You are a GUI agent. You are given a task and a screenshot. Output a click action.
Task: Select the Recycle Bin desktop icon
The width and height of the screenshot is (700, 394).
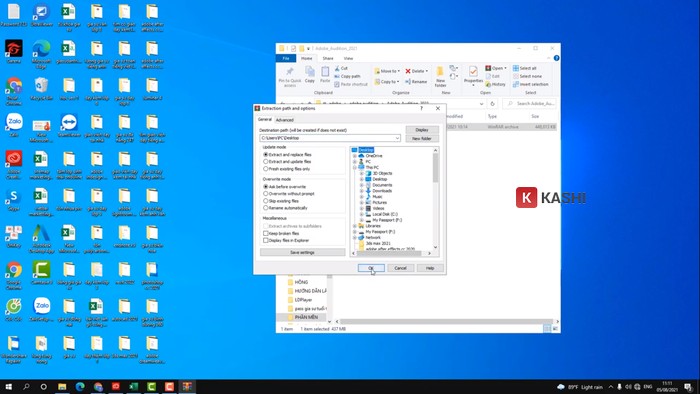42,89
